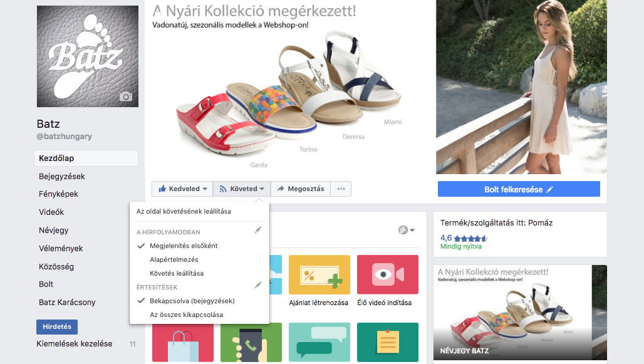Viewport: 644px width, 364px height.
Task: Click the @batzhungary username
Action: 64,137
